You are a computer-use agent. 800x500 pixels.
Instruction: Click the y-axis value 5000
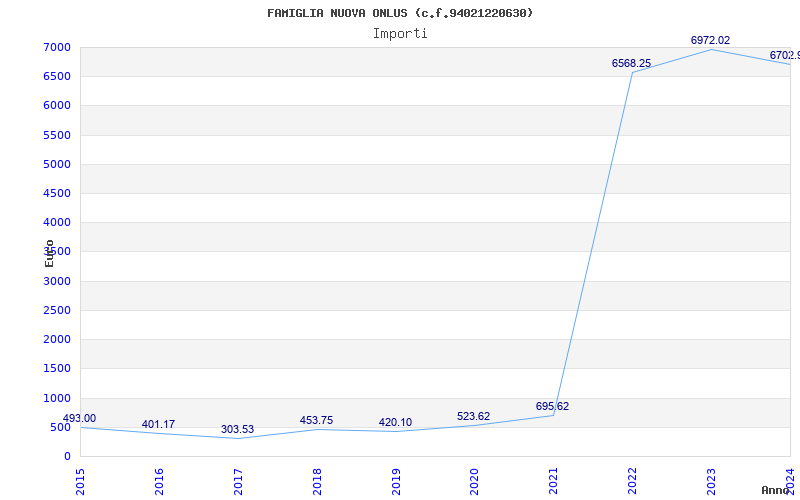click(57, 164)
